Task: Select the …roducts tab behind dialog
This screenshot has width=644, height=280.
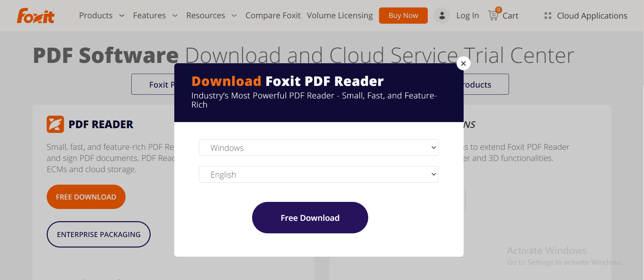Action: 486,84
